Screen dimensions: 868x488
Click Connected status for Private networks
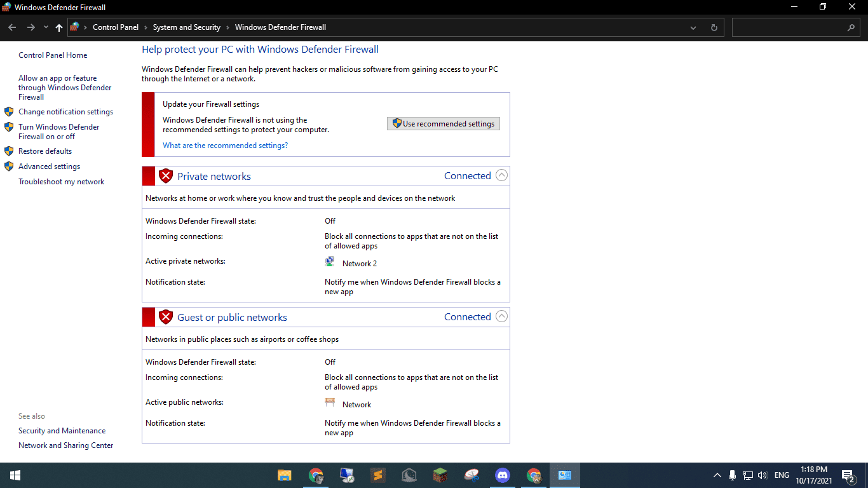[x=468, y=176]
